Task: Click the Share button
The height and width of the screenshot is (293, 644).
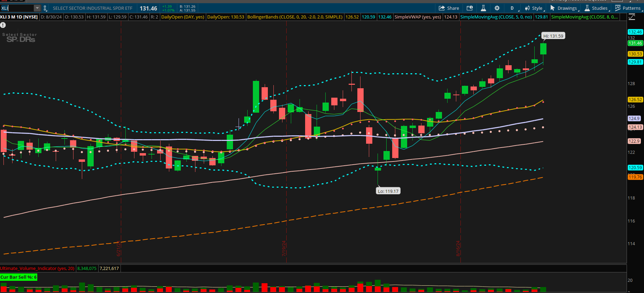Action: 449,8
